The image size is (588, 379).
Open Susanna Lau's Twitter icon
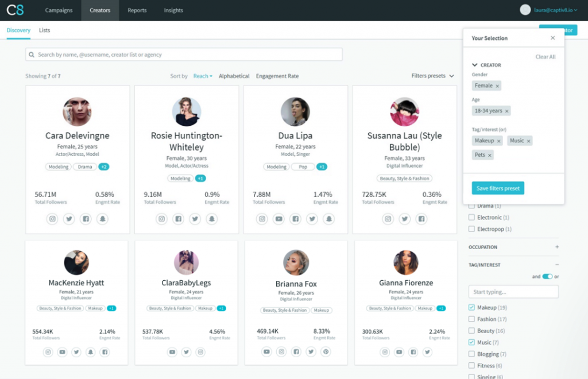click(x=405, y=219)
